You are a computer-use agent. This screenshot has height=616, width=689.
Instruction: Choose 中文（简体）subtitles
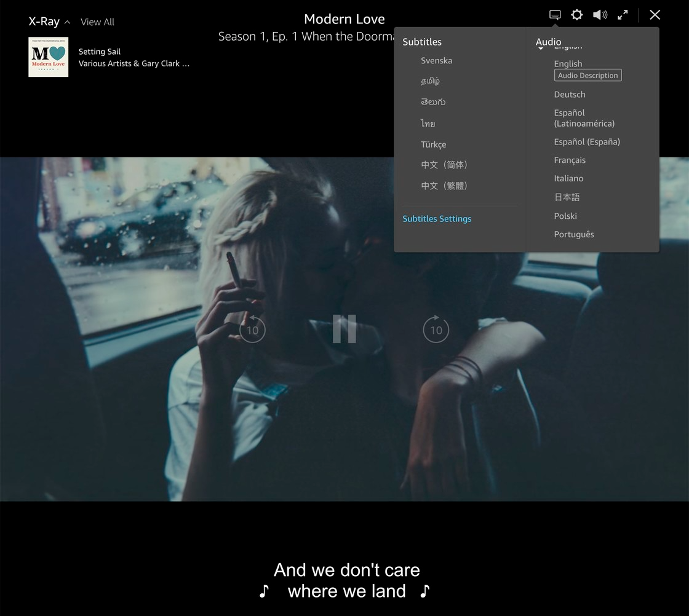[x=444, y=165]
